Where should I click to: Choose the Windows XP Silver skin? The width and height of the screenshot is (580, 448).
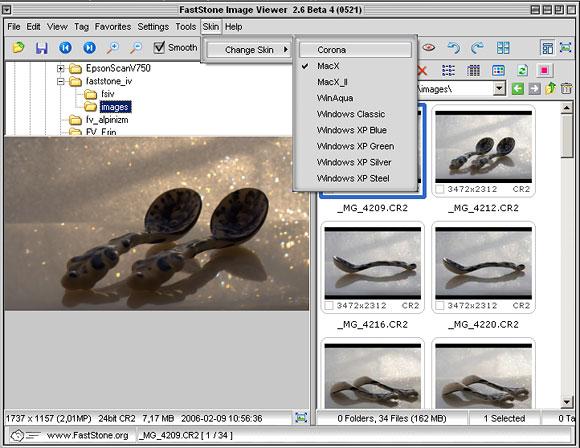click(x=355, y=162)
